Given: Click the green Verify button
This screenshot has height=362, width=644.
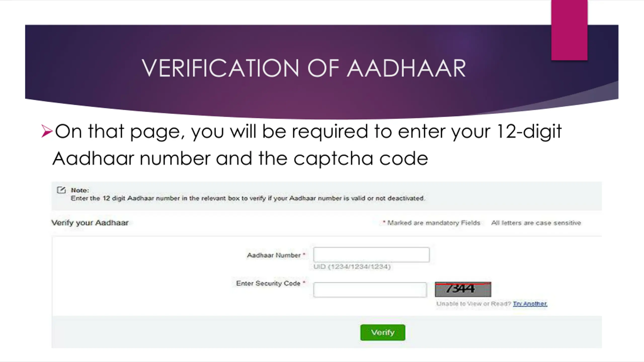Looking at the screenshot, I should pos(383,332).
